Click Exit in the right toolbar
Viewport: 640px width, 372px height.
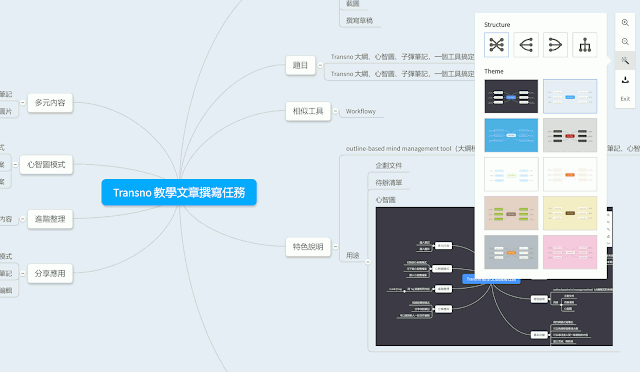coord(625,99)
